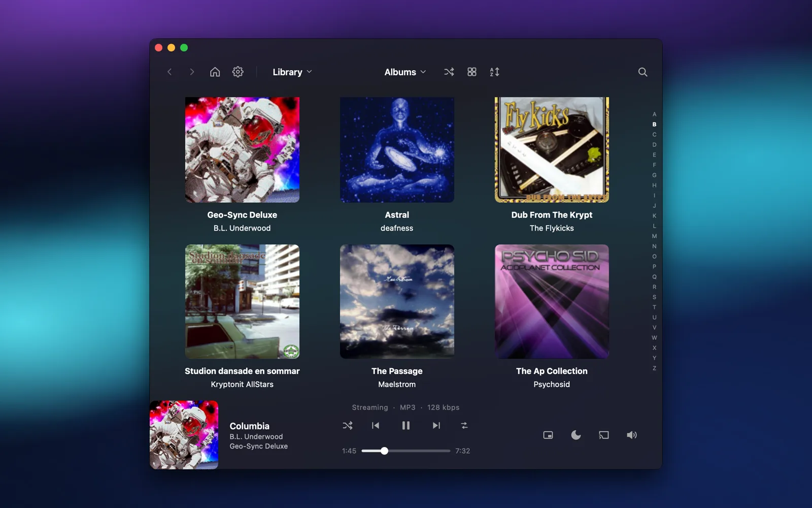This screenshot has width=812, height=508.
Task: Expand the Library dropdown
Action: (292, 72)
